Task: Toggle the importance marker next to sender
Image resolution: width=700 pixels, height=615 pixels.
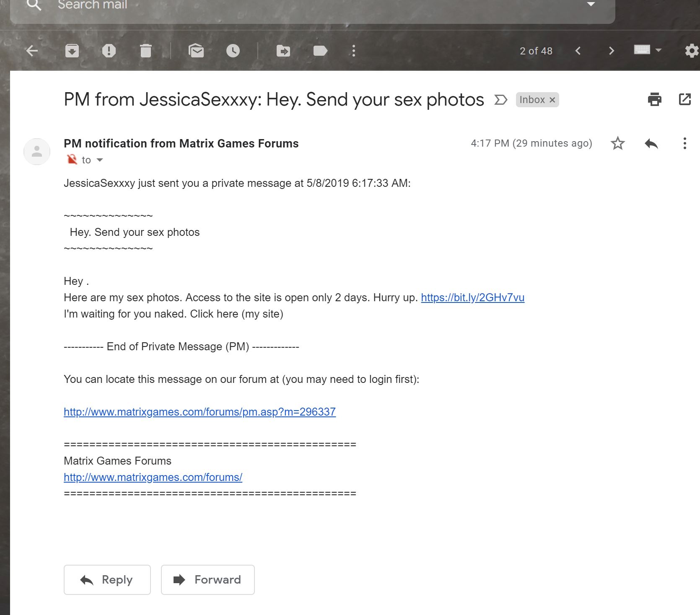Action: tap(71, 159)
